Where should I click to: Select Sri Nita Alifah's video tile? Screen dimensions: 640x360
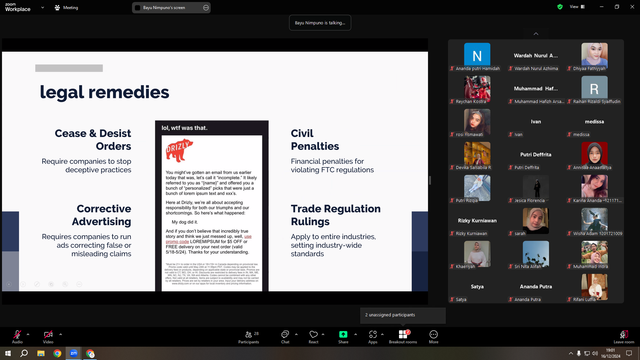pos(536,255)
